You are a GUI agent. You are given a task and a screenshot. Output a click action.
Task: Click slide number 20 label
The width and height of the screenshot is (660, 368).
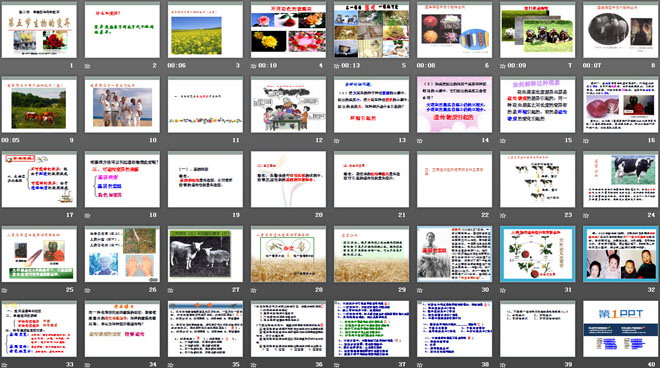click(319, 215)
